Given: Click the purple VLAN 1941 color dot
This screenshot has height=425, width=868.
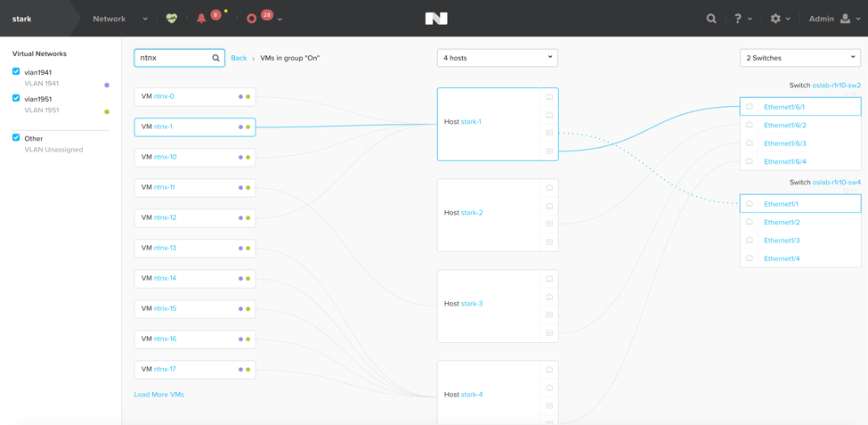Looking at the screenshot, I should (107, 86).
